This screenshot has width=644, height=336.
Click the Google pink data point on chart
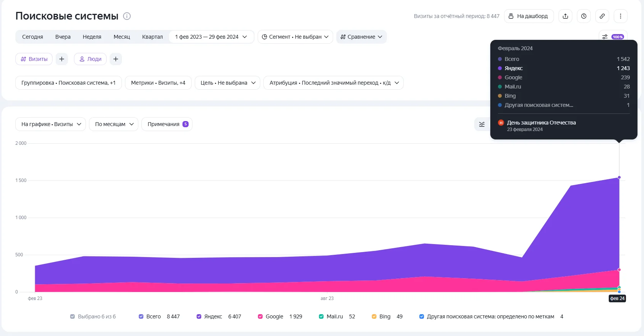pyautogui.click(x=619, y=270)
